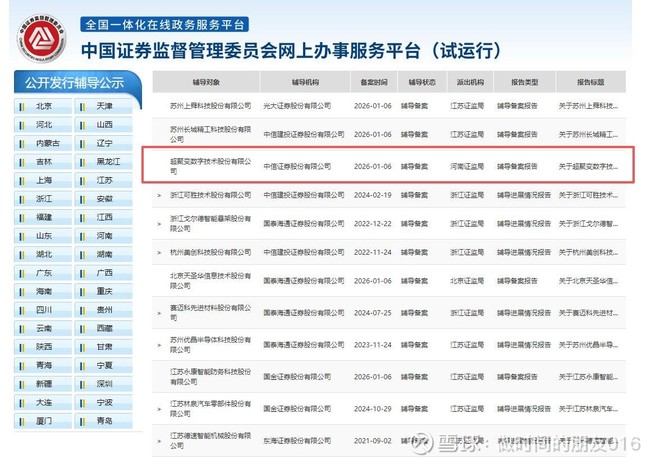View the 大连 region

[x=43, y=403]
